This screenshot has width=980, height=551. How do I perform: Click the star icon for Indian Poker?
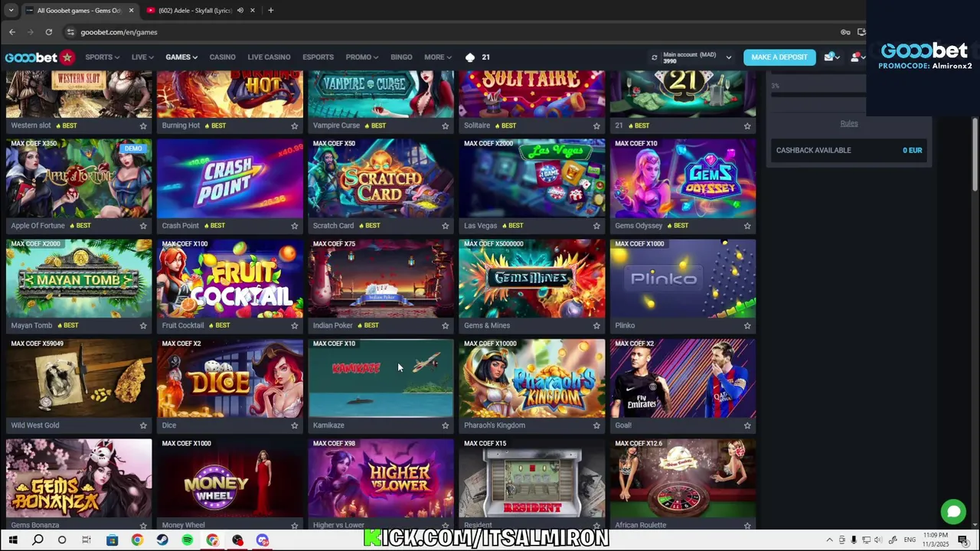point(446,326)
